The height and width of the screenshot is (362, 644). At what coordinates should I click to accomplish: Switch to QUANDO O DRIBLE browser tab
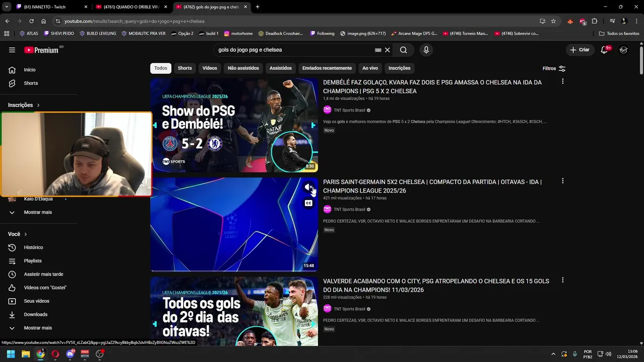[x=131, y=7]
